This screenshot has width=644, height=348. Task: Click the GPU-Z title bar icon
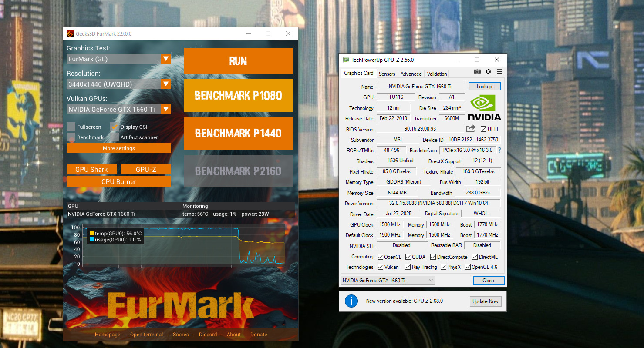pyautogui.click(x=346, y=60)
